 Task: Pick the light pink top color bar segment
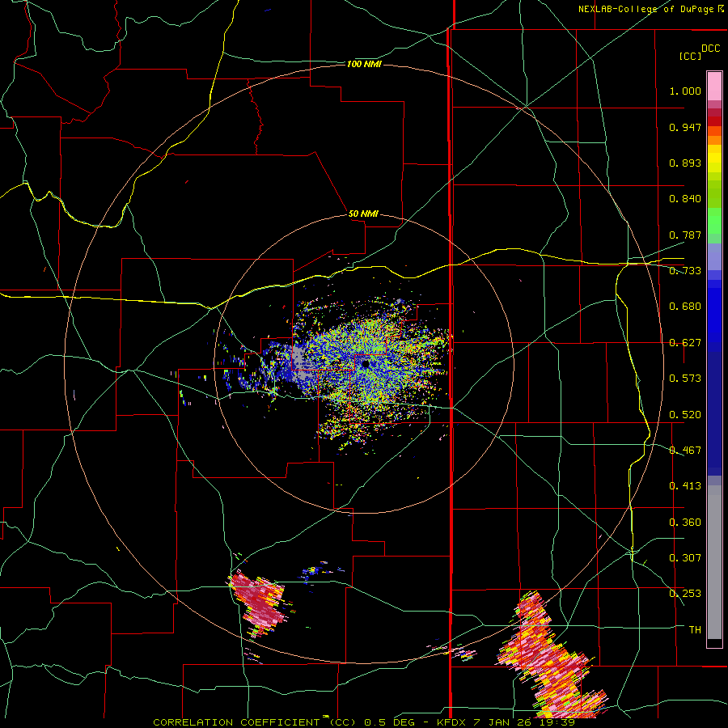714,87
